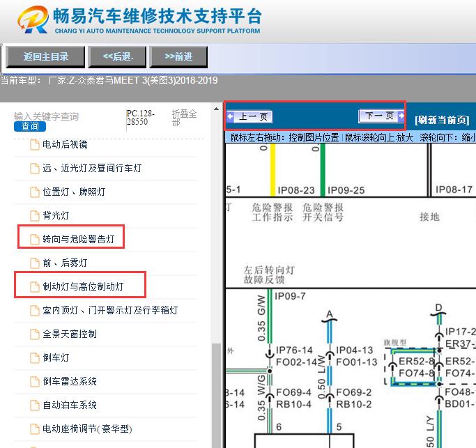The image size is (476, 448).
Task: Click the document icon beside 倒车雷达系统
Action: pyautogui.click(x=35, y=381)
